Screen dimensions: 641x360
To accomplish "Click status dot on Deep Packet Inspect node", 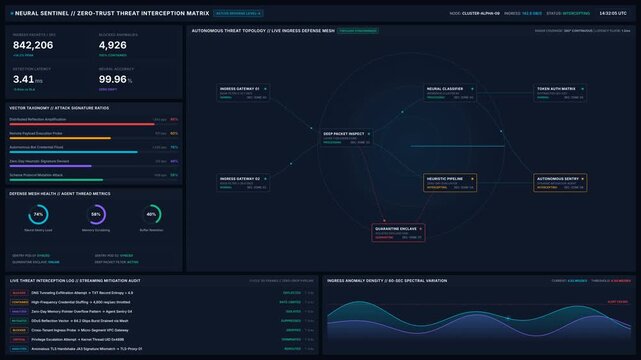I will [369, 134].
